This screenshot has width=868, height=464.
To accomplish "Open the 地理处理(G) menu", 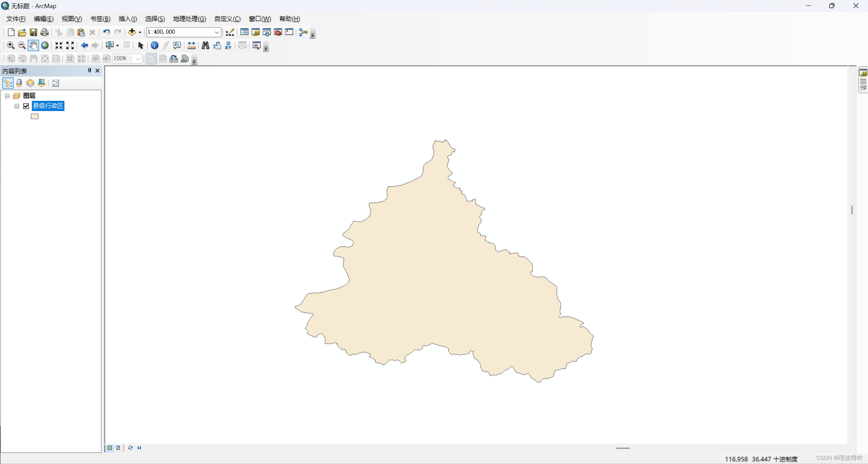I will pos(189,19).
